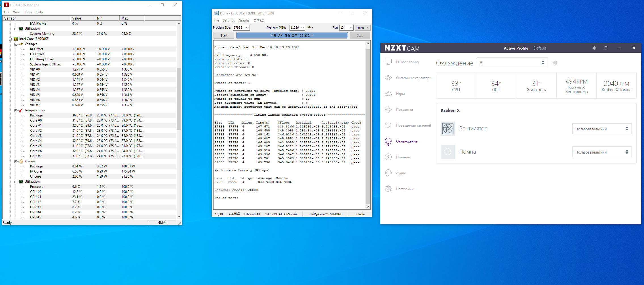Viewport: 644px width, 285px height.
Task: Click Intel Core i7 9700KF chip icon
Action: coord(16,39)
